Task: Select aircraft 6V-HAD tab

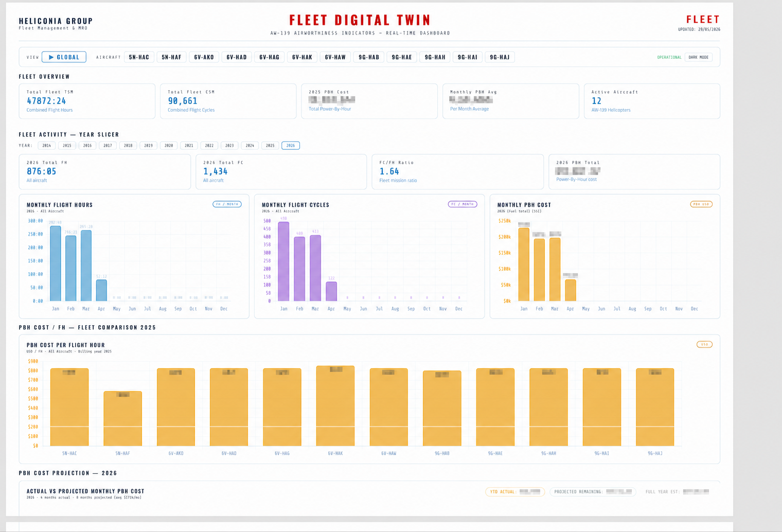Action: tap(237, 57)
